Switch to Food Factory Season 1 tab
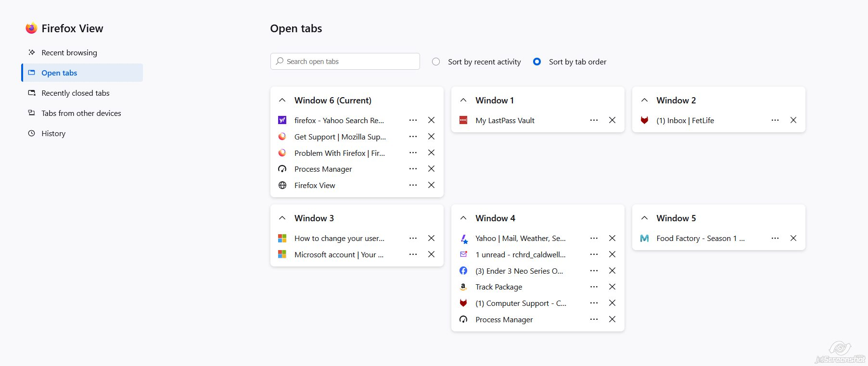 [x=700, y=238]
